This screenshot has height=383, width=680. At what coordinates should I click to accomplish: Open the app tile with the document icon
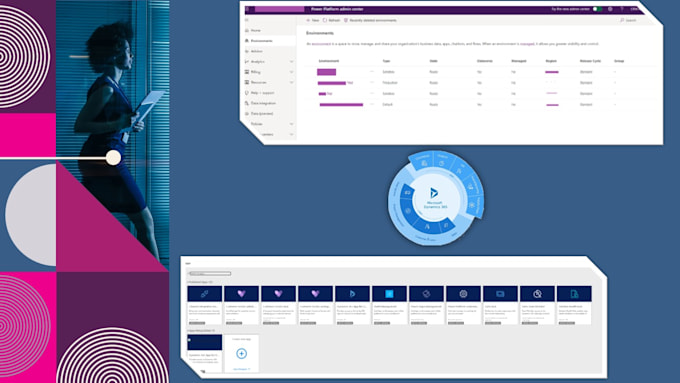(x=574, y=305)
